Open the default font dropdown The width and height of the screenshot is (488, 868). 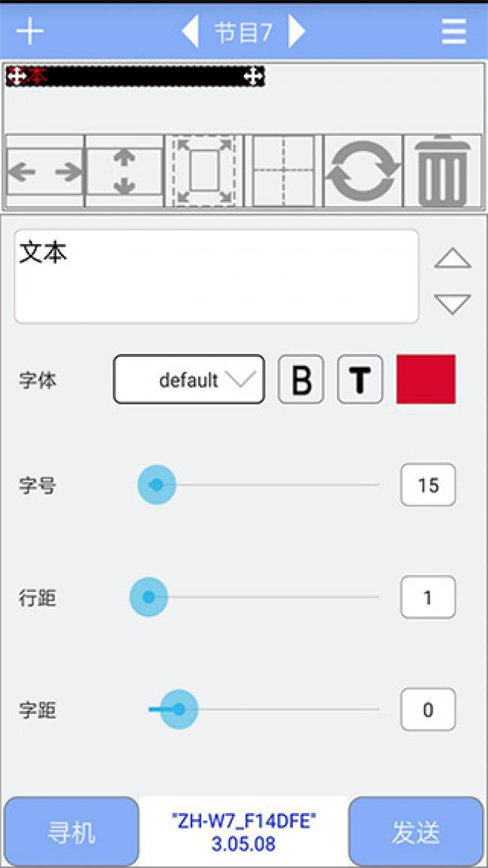(x=189, y=380)
